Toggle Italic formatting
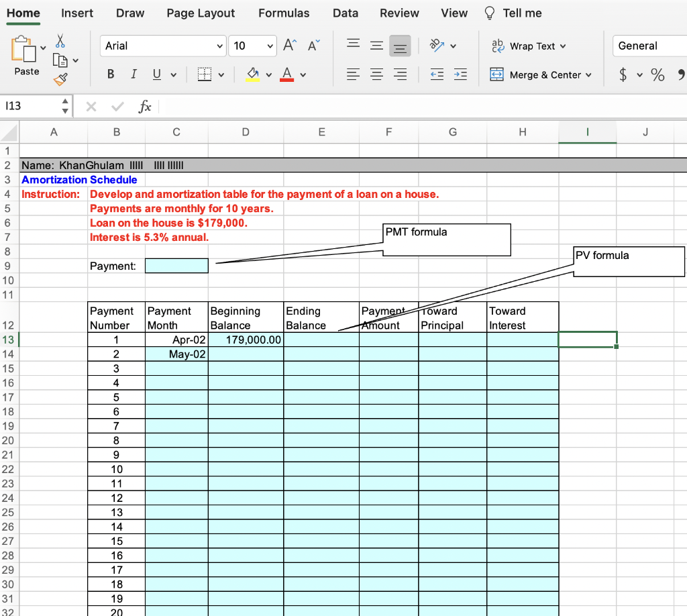Viewport: 687px width, 616px height. (133, 74)
